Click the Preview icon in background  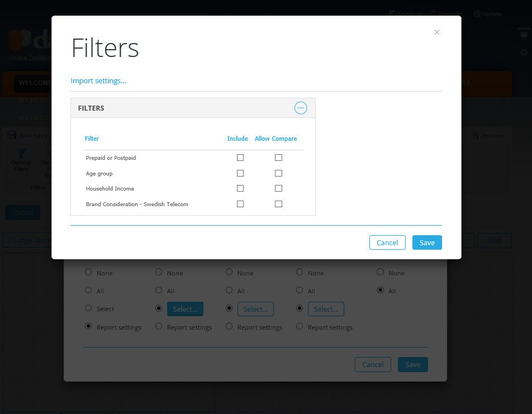point(476,136)
